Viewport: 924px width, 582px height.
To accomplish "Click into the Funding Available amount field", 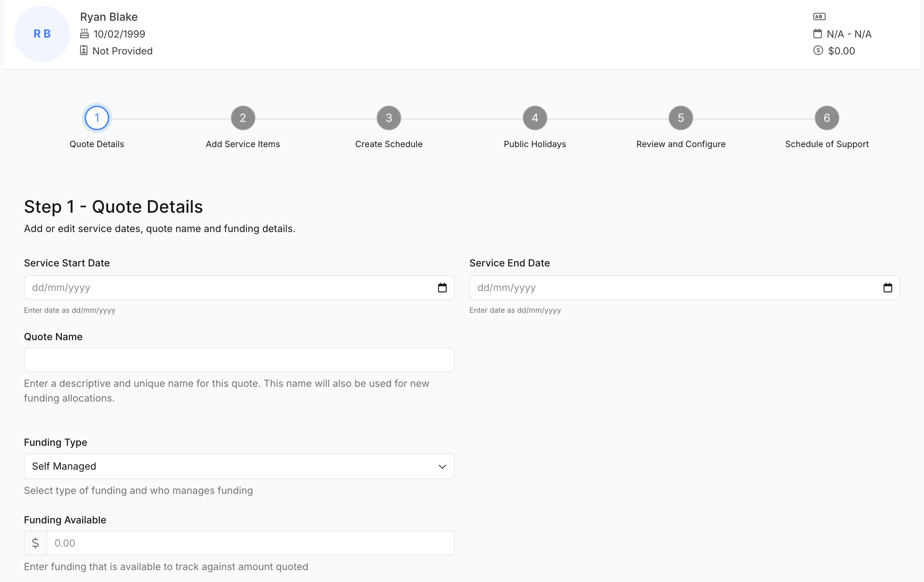I will [250, 543].
